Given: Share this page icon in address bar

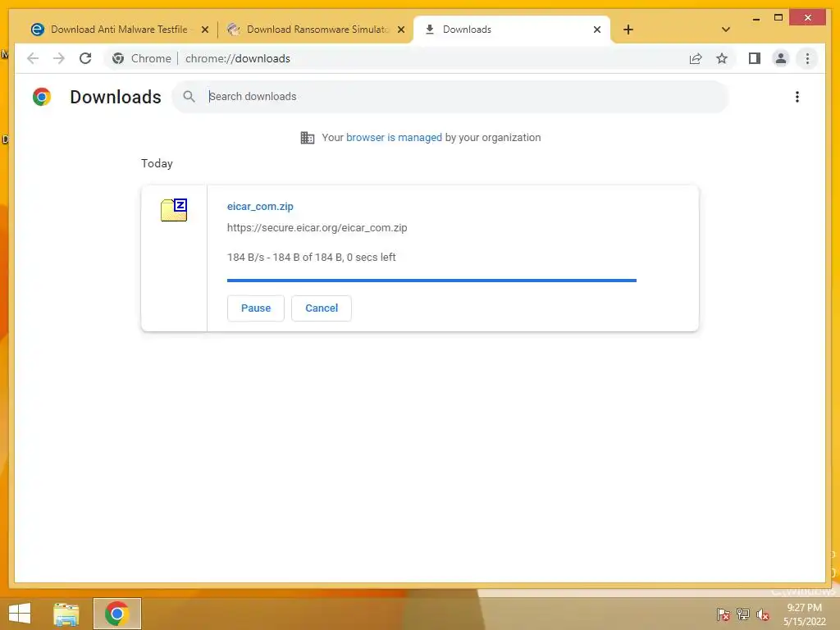Looking at the screenshot, I should pyautogui.click(x=696, y=58).
